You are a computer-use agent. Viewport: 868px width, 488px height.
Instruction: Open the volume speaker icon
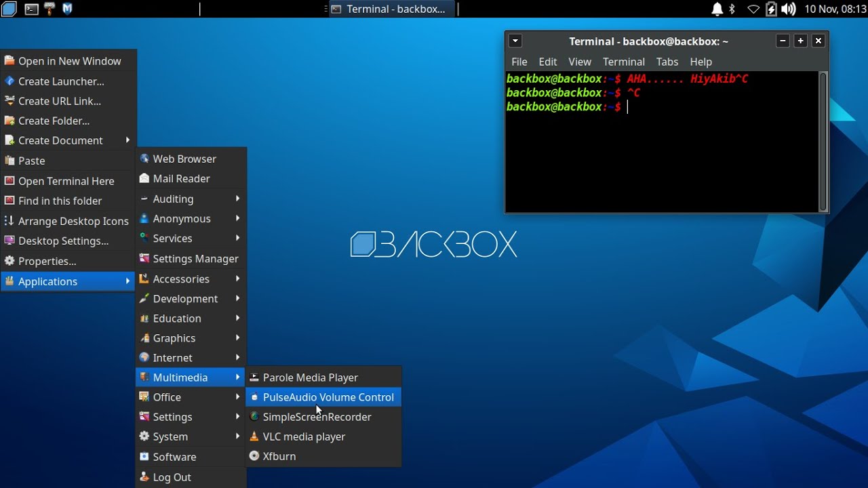(788, 9)
